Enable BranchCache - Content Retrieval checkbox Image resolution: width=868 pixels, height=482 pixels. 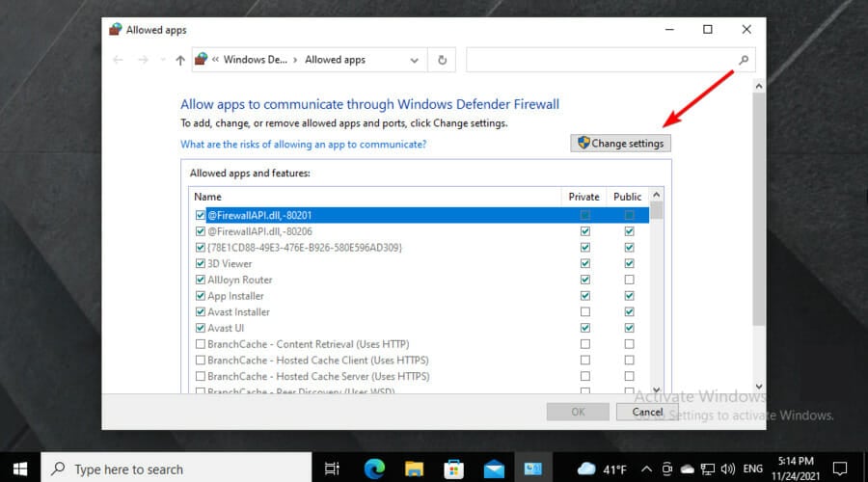(201, 344)
